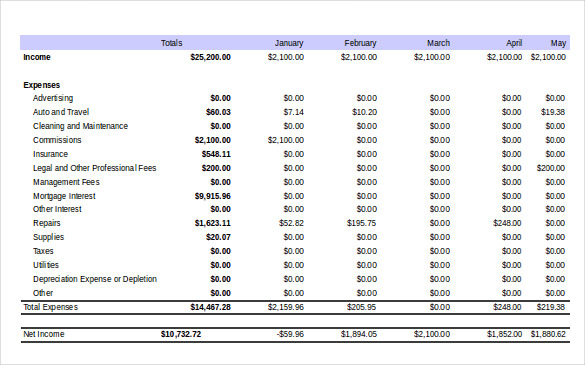Click the Net Income label
Image resolution: width=585 pixels, height=365 pixels.
pyautogui.click(x=44, y=334)
